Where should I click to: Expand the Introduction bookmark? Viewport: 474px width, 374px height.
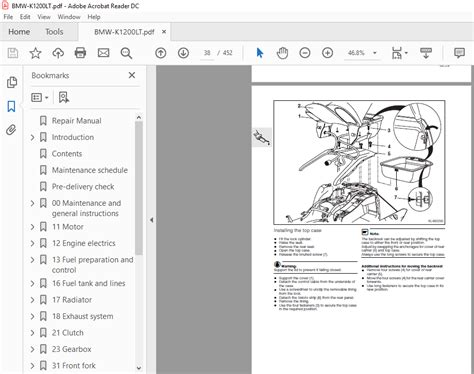pyautogui.click(x=32, y=137)
